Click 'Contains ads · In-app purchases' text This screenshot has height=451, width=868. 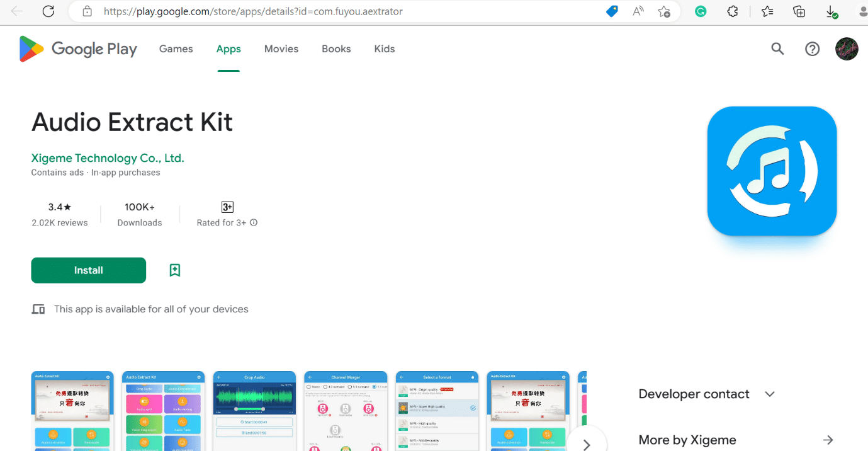click(x=96, y=173)
